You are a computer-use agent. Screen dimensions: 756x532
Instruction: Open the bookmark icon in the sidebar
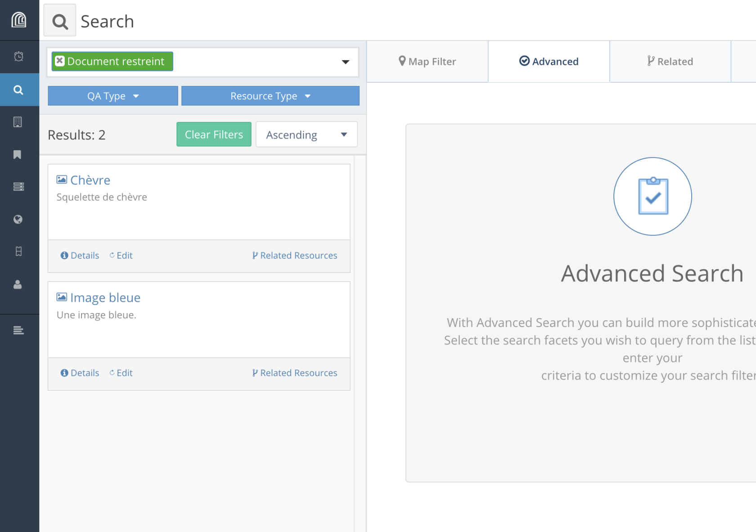click(x=18, y=155)
